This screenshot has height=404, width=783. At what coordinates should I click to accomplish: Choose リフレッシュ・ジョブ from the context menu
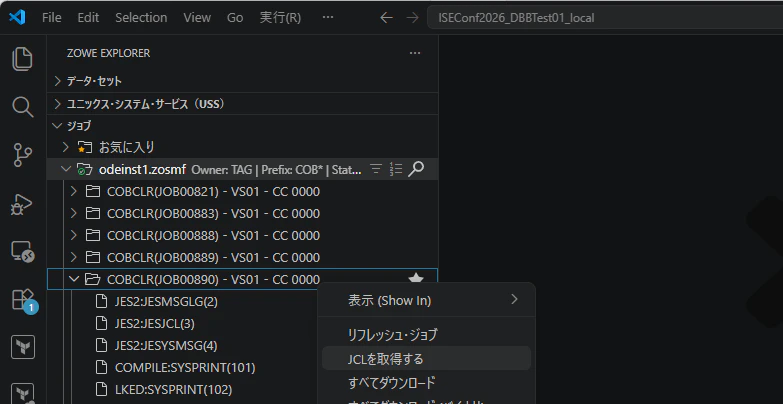pyautogui.click(x=426, y=335)
